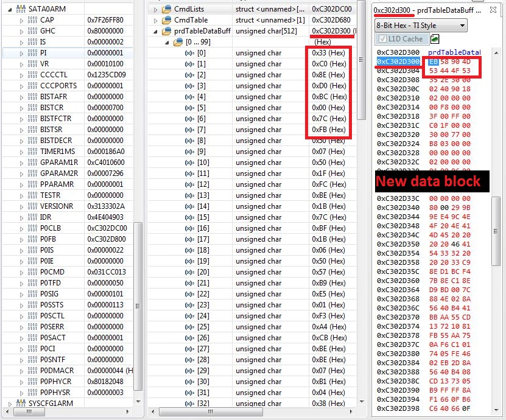This screenshot has height=420, width=506.
Task: Select the 0xc302d300 - prdTableDataBuff memory tab
Action: (427, 10)
